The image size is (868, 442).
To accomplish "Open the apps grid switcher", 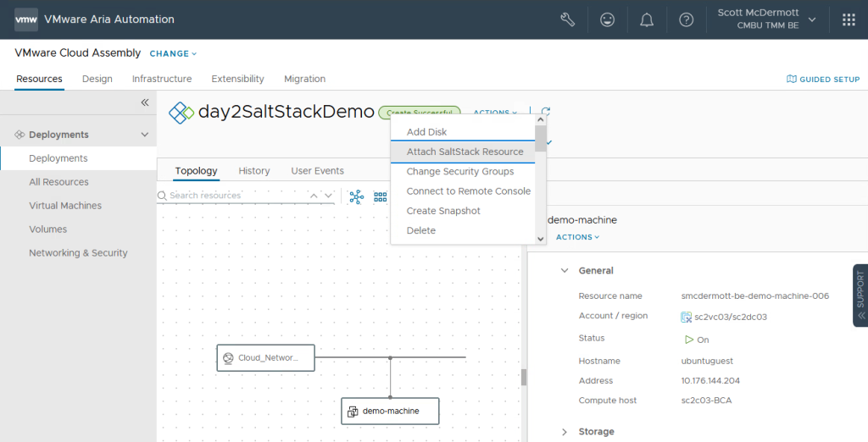I will (x=849, y=19).
